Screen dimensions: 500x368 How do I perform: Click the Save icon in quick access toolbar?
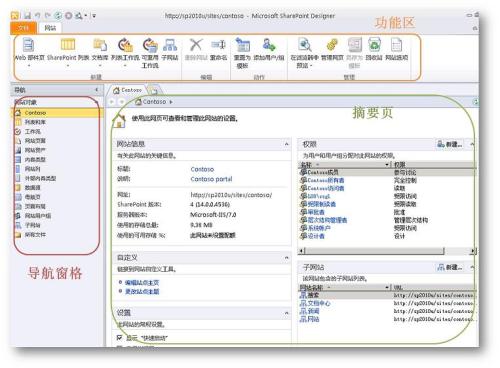point(27,16)
